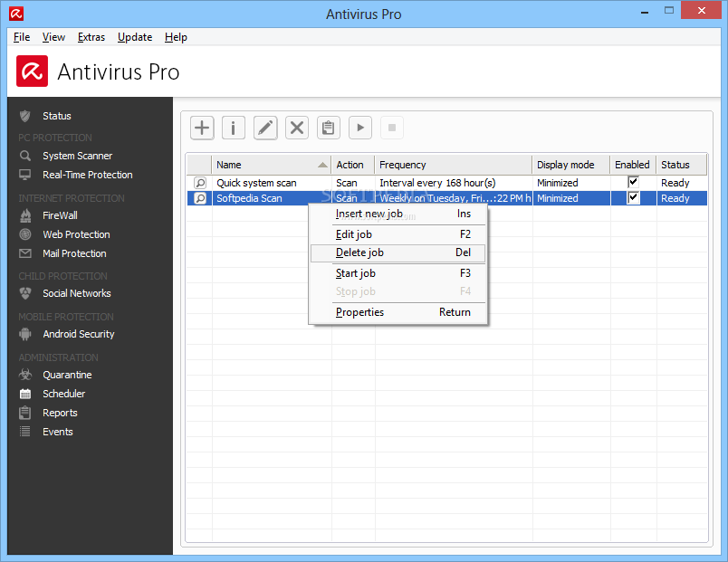Open job properties info icon
728x562 pixels.
pyautogui.click(x=233, y=128)
